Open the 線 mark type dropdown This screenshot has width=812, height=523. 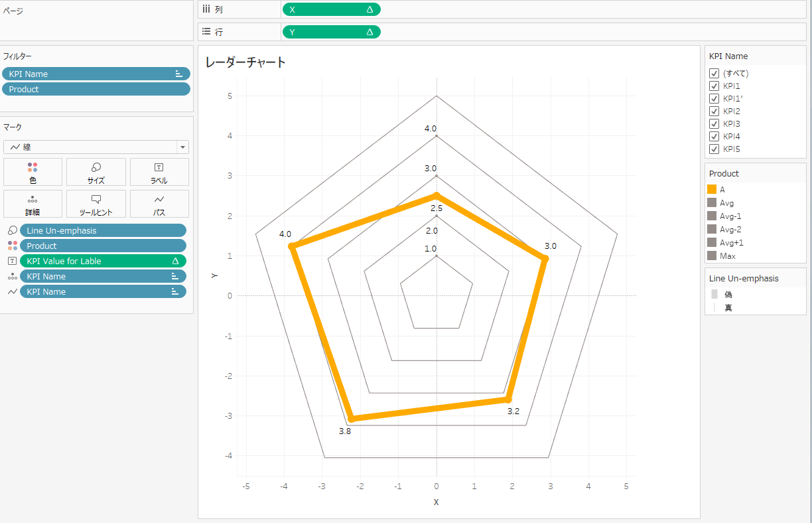(x=96, y=147)
